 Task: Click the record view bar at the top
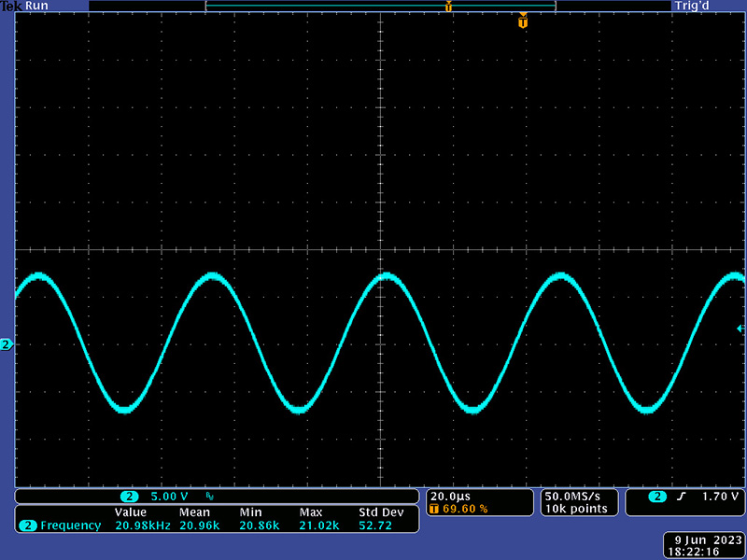(380, 6)
